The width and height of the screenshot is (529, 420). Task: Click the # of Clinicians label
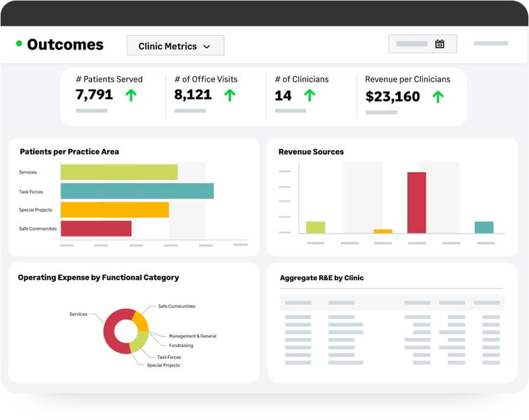tap(302, 79)
